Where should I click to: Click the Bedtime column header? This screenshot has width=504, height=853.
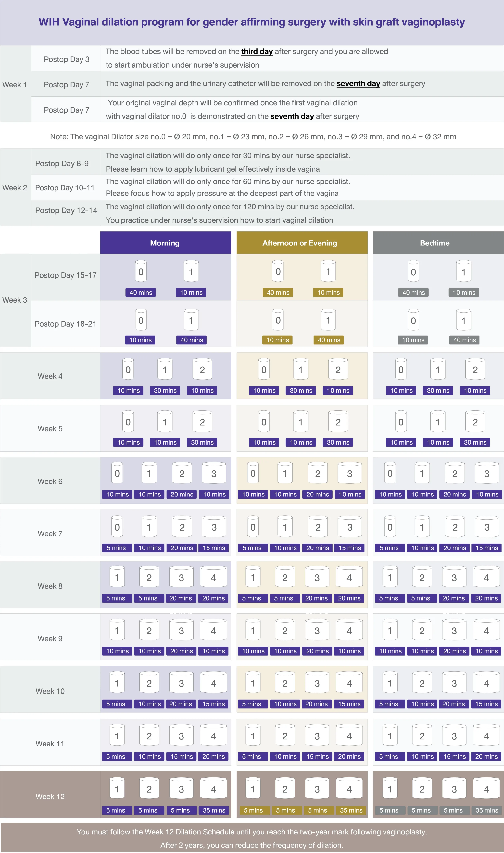pyautogui.click(x=438, y=243)
